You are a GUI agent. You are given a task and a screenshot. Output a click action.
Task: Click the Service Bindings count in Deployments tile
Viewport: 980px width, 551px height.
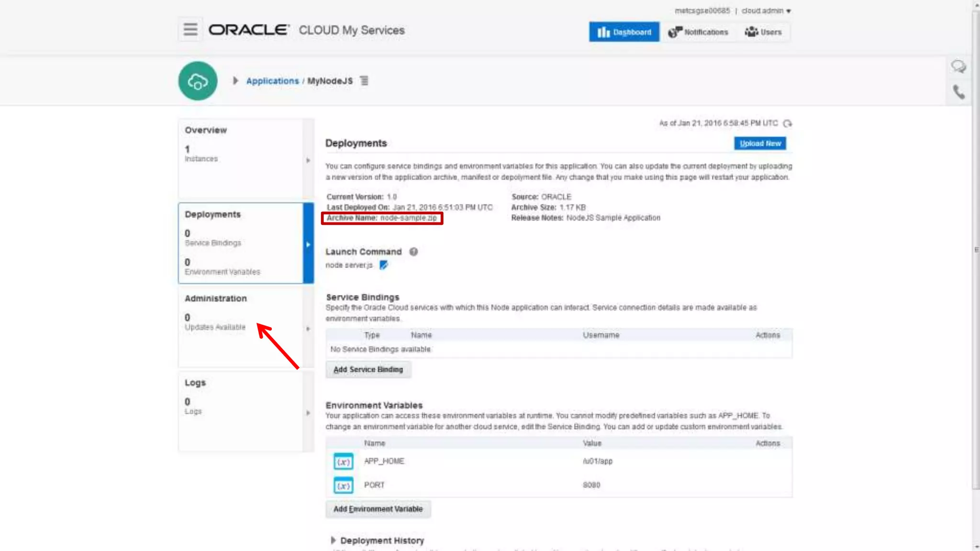pos(187,233)
